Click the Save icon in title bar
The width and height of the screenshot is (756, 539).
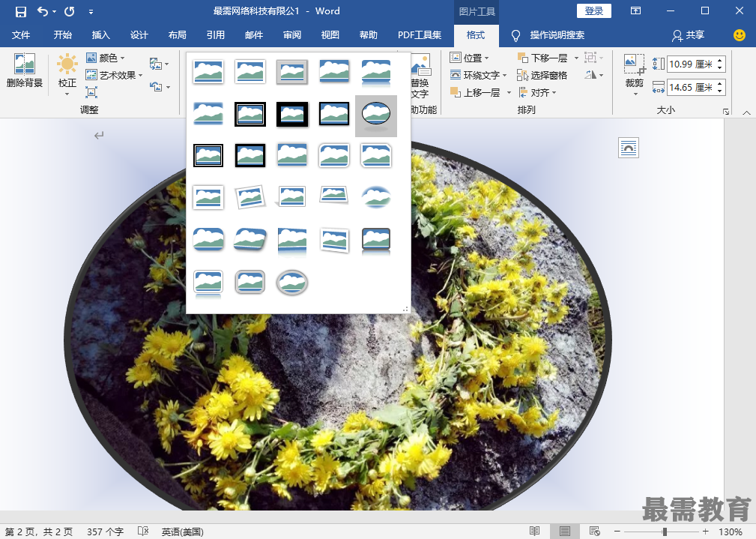point(21,11)
